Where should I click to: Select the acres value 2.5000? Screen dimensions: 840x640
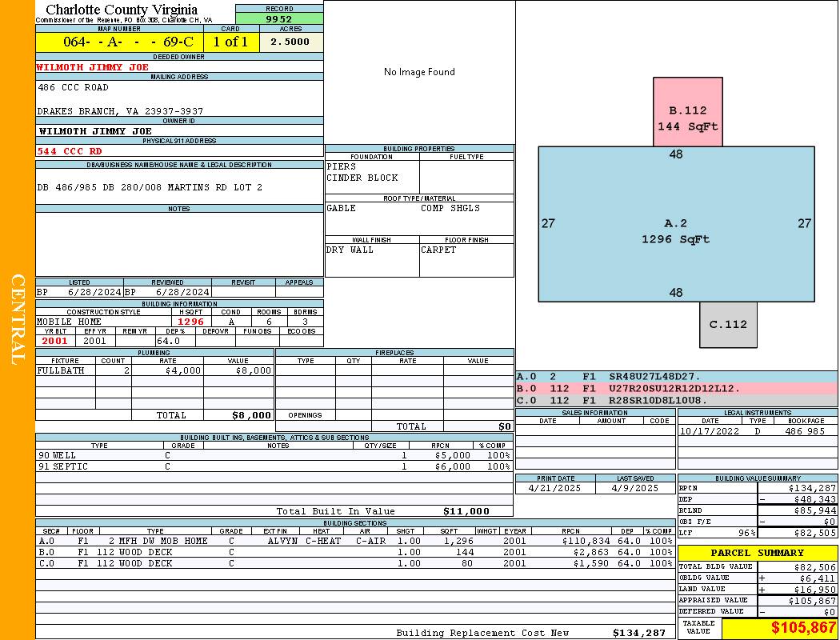290,42
